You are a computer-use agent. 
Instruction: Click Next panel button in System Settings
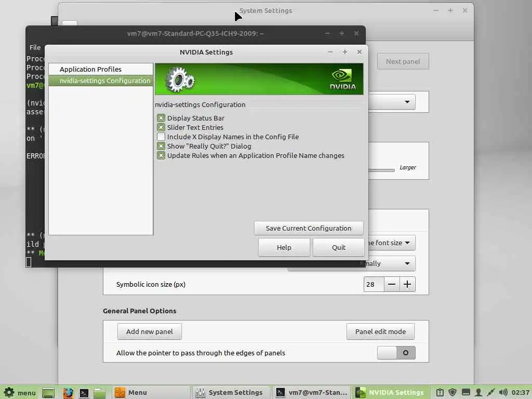click(403, 61)
